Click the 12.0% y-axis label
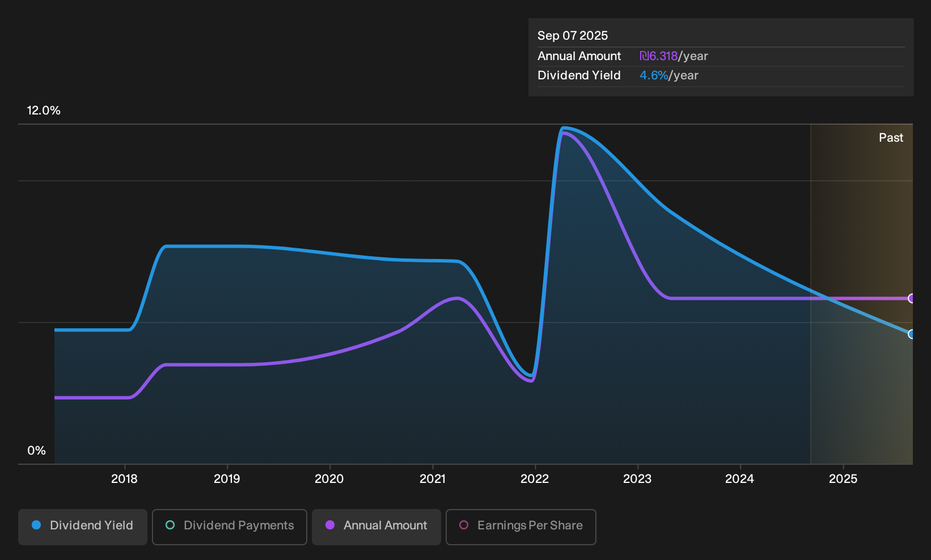Screen dimensions: 931x560 coord(44,111)
